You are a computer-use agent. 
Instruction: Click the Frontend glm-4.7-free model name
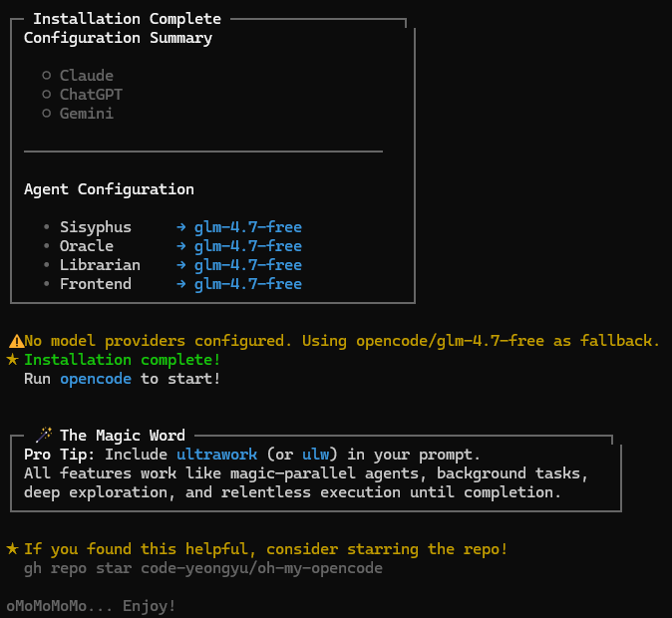pyautogui.click(x=248, y=284)
